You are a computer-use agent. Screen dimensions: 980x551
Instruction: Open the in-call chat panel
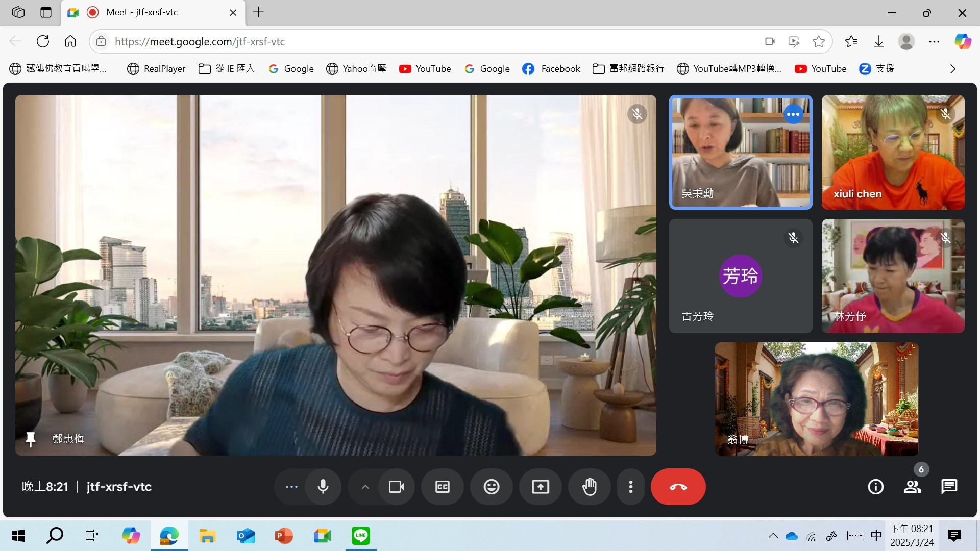(949, 487)
